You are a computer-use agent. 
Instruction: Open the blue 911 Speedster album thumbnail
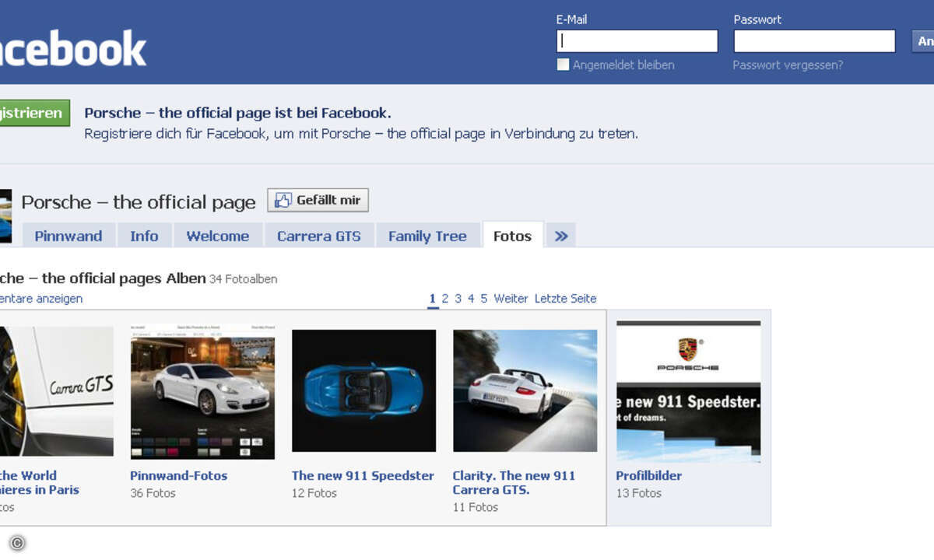[363, 390]
